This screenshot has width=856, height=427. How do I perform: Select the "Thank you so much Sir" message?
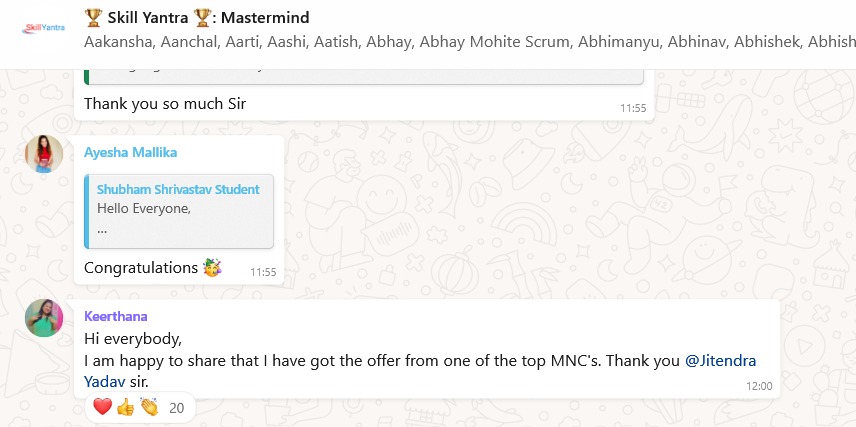click(165, 103)
